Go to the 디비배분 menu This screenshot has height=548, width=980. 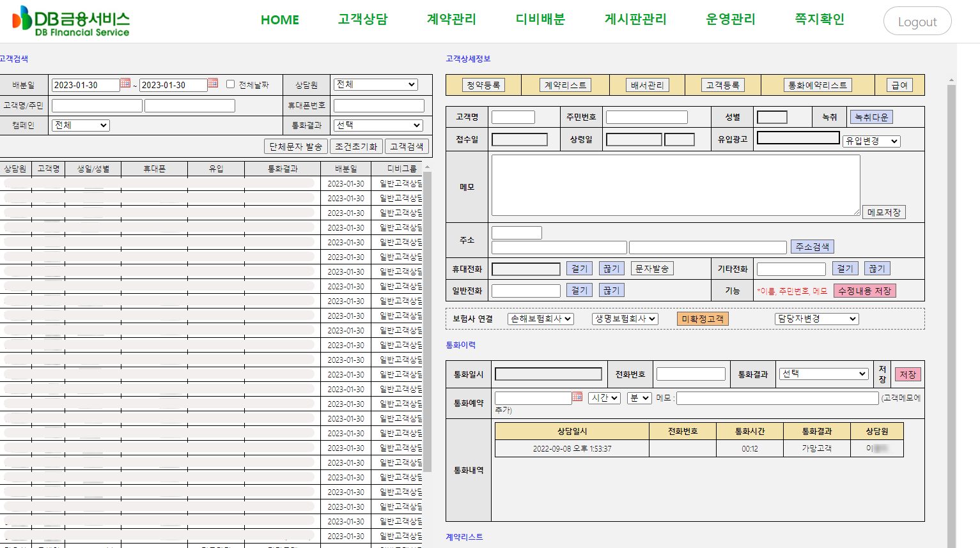tap(540, 20)
